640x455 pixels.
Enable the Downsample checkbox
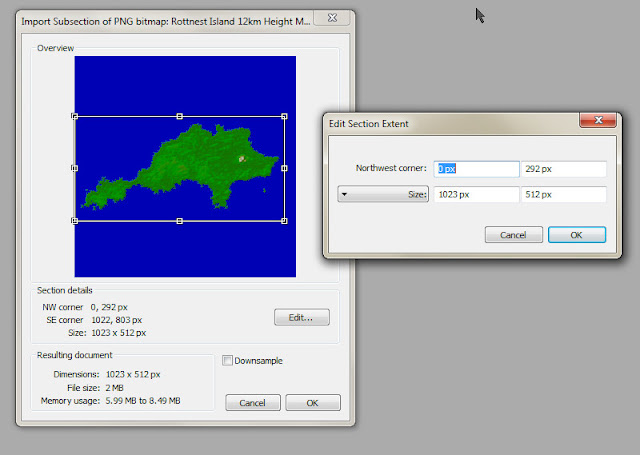[x=227, y=360]
